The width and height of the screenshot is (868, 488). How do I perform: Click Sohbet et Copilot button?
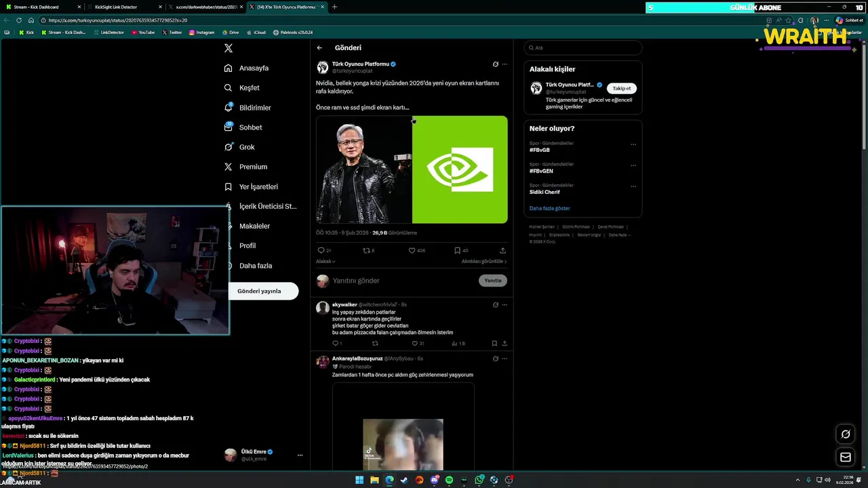849,20
